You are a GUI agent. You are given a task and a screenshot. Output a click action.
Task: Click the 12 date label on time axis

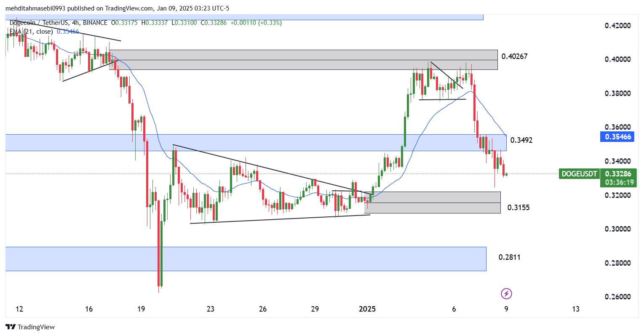point(19,309)
